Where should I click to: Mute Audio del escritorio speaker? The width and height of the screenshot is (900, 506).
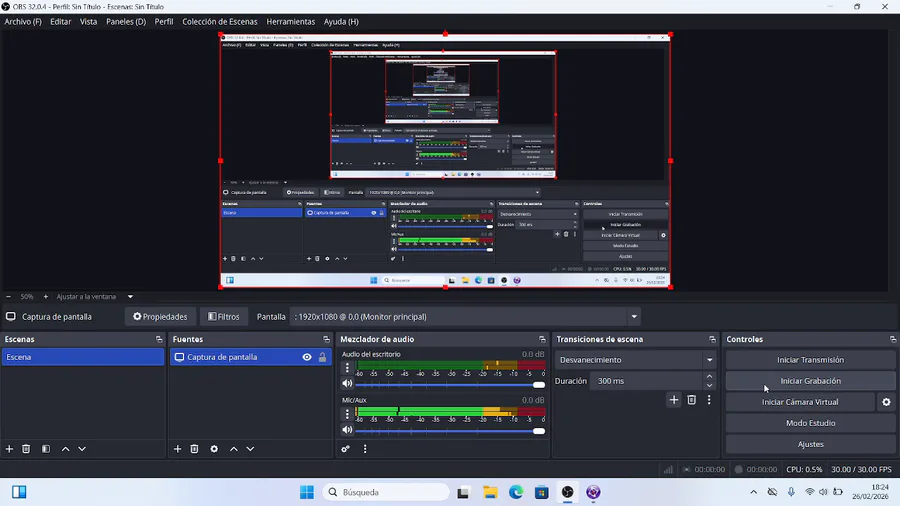[347, 383]
